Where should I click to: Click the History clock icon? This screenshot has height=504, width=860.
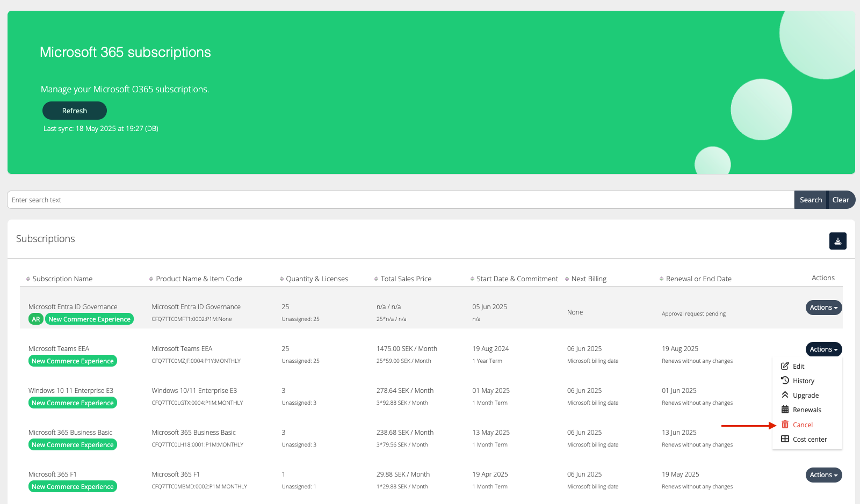785,381
